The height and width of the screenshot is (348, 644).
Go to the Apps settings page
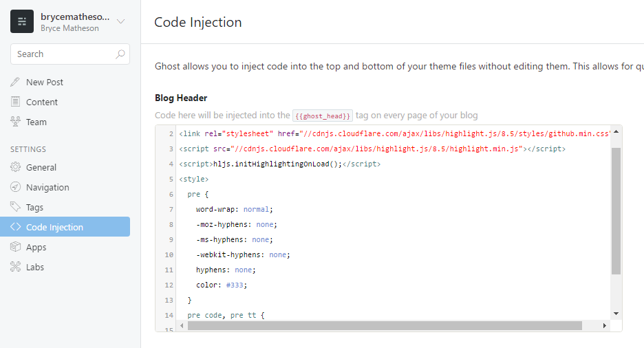[36, 247]
